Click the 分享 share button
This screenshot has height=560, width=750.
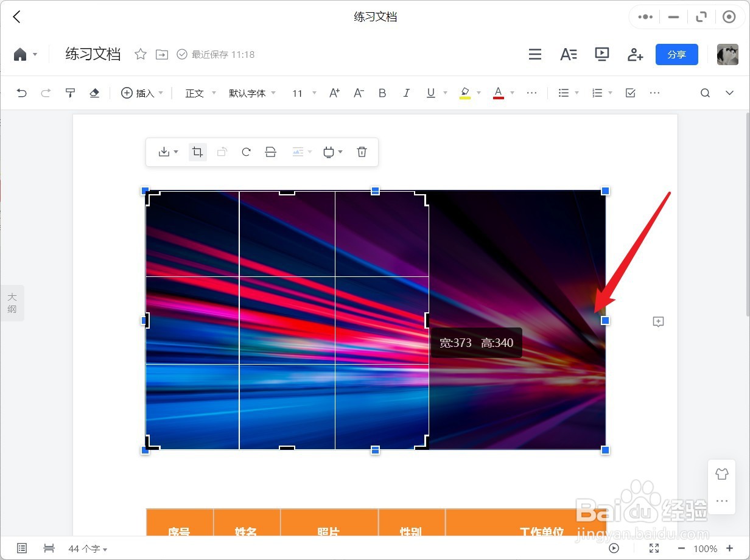[x=677, y=54]
